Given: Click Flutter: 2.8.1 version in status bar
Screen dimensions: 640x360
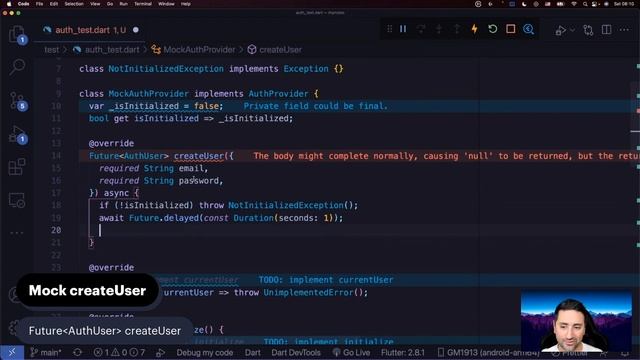Looking at the screenshot, I should [x=403, y=352].
